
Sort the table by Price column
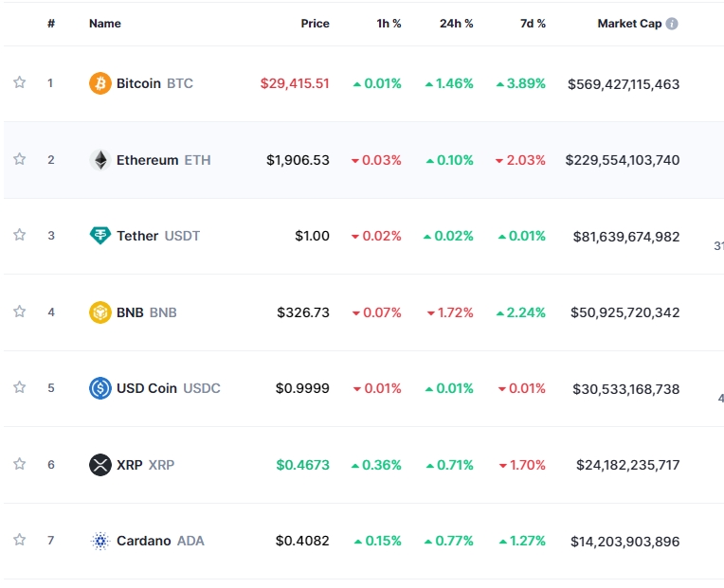(x=315, y=24)
